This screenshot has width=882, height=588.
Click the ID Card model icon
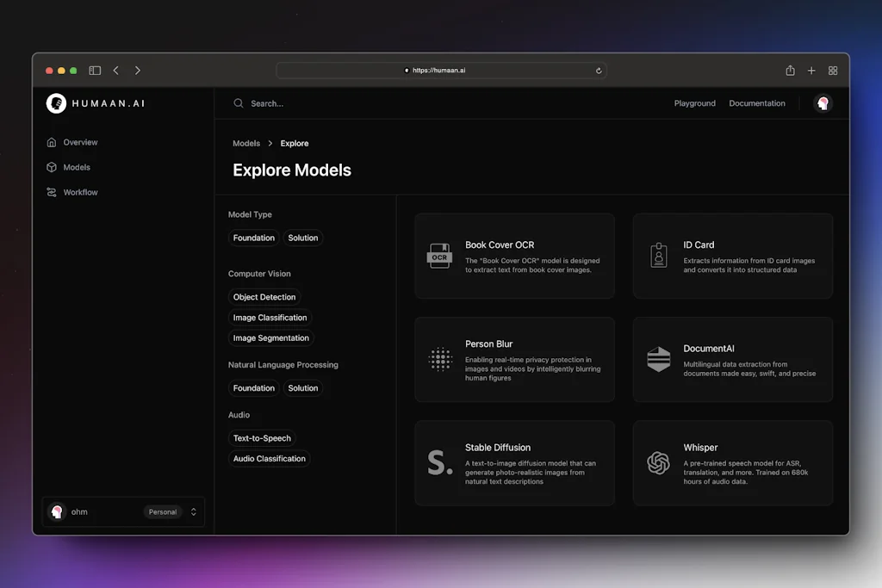[x=658, y=256]
